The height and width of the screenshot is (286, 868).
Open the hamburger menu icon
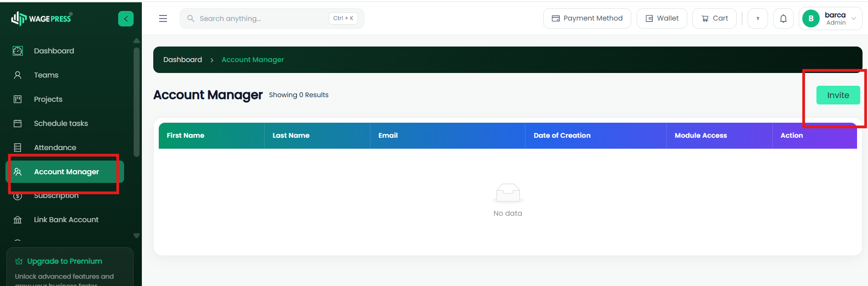pos(163,18)
